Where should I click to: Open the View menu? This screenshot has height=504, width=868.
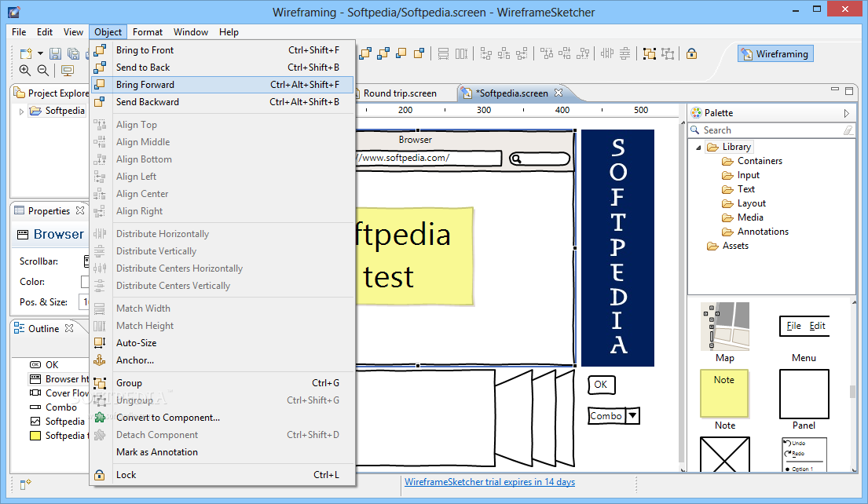[73, 32]
